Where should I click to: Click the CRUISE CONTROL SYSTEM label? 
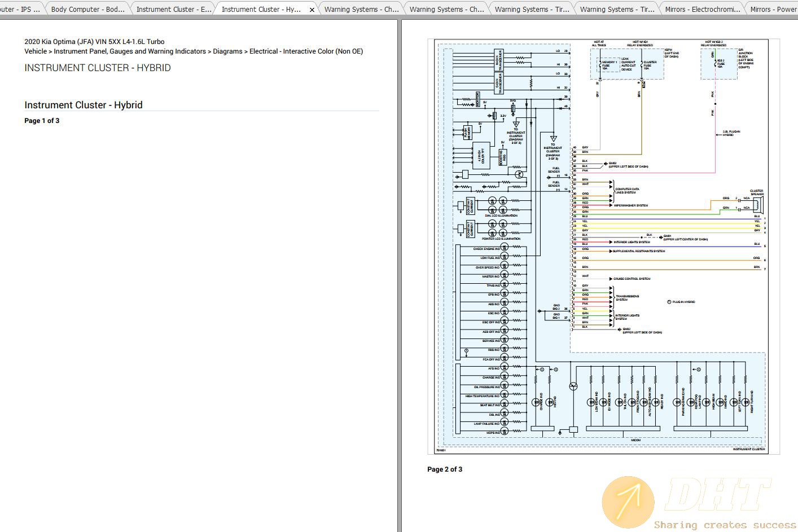tap(632, 279)
